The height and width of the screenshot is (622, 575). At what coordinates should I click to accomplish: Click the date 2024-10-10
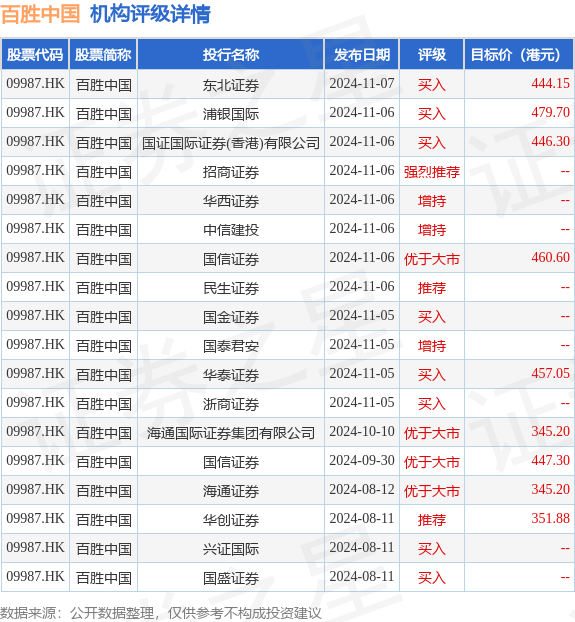click(362, 431)
